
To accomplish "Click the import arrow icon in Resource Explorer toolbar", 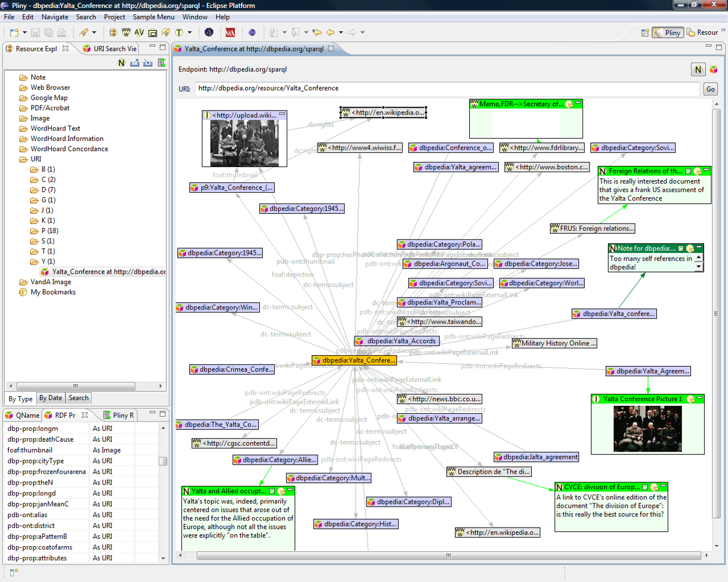I will point(148,63).
